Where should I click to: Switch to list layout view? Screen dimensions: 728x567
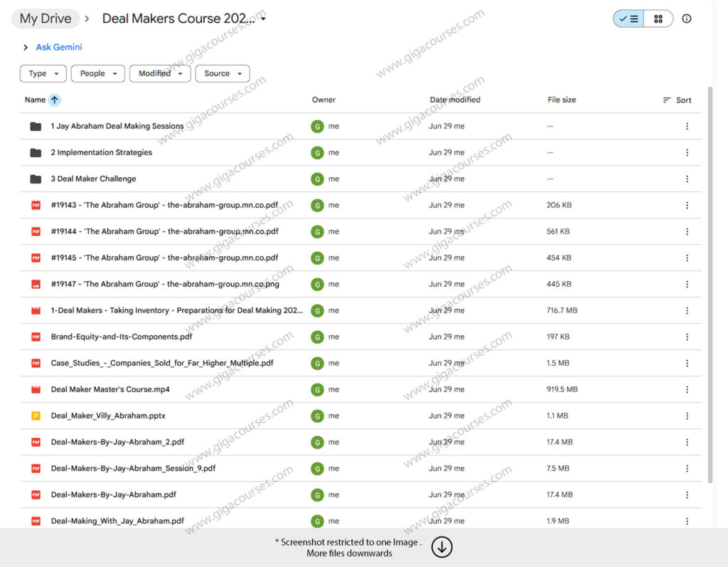pyautogui.click(x=628, y=18)
